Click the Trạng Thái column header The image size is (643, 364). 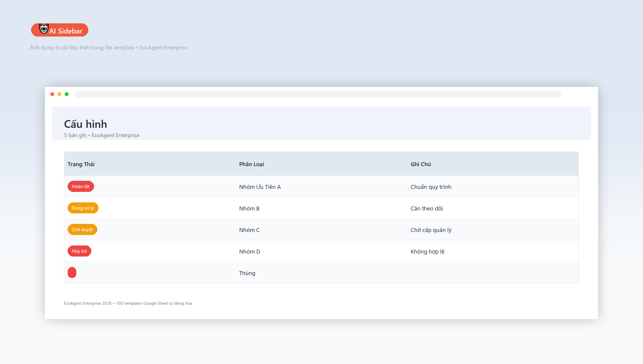[81, 164]
